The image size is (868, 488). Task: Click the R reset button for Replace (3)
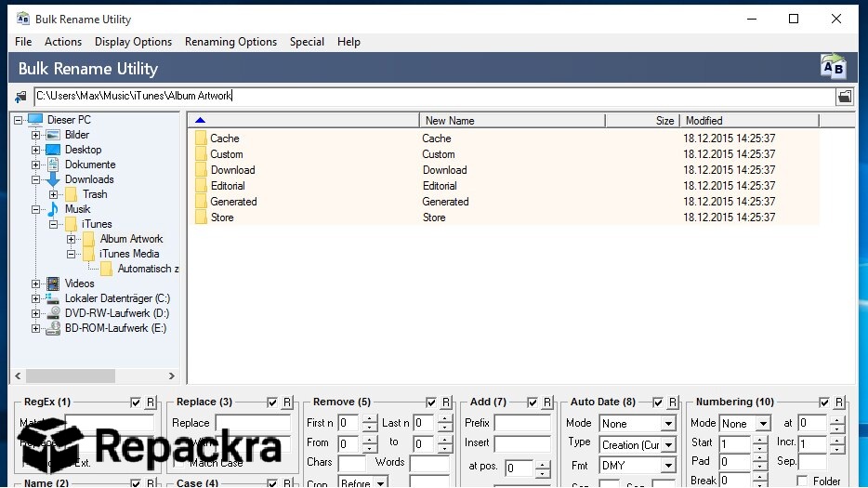tap(287, 402)
